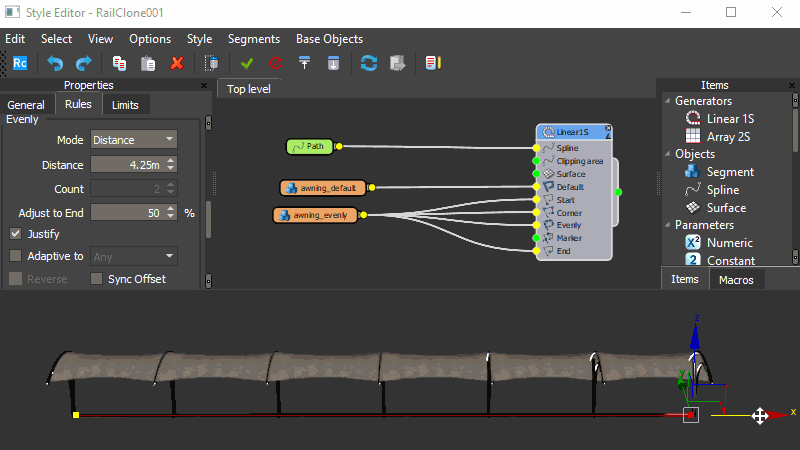Collapse the Parameters tree group
This screenshot has width=800, height=450.
[667, 225]
